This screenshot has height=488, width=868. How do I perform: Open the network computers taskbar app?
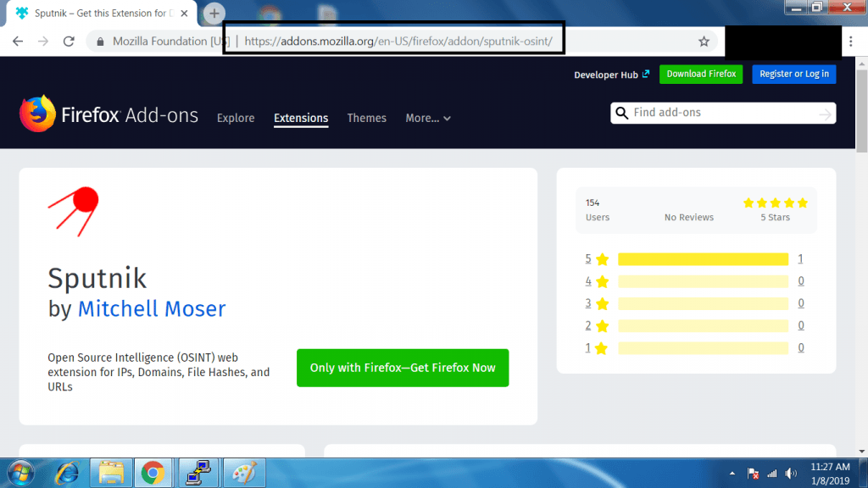pyautogui.click(x=198, y=474)
